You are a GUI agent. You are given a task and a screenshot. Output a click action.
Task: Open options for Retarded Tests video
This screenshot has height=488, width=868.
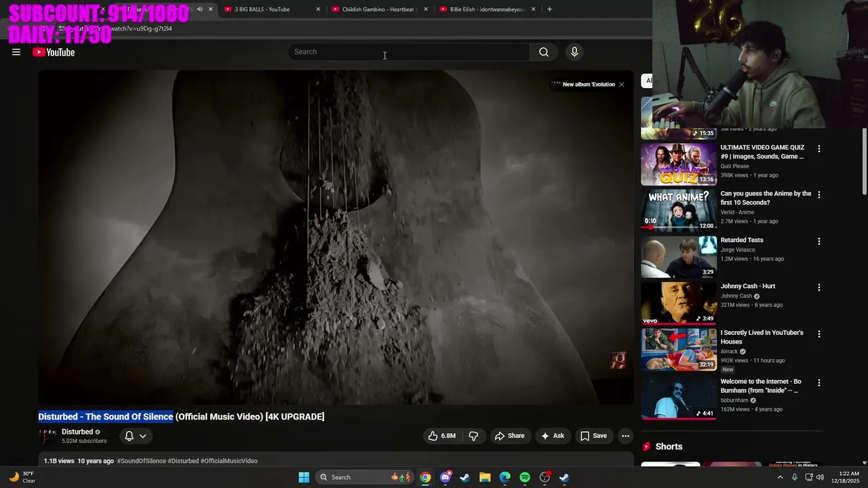818,241
